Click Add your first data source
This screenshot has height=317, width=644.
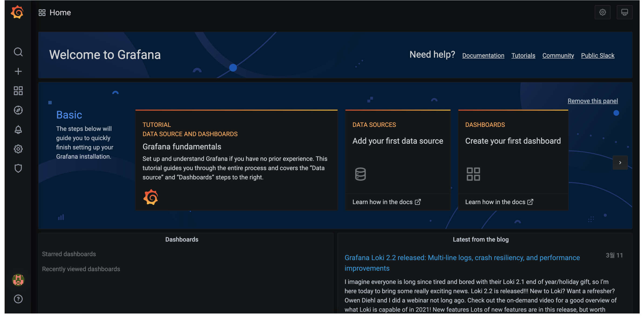pos(398,141)
